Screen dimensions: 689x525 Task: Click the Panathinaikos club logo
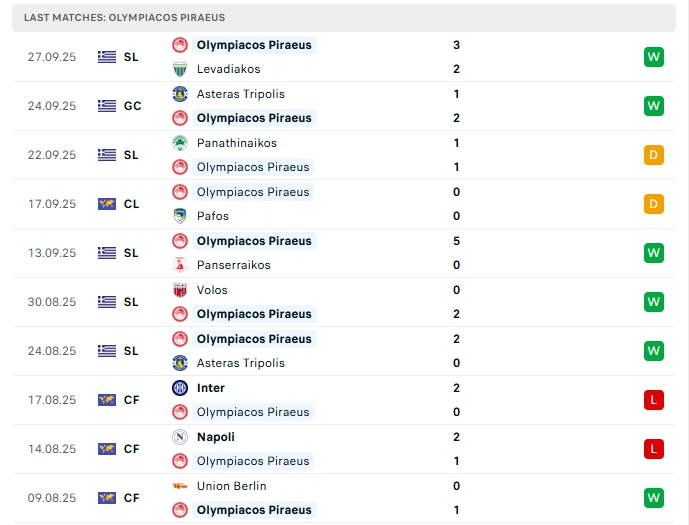coord(180,143)
